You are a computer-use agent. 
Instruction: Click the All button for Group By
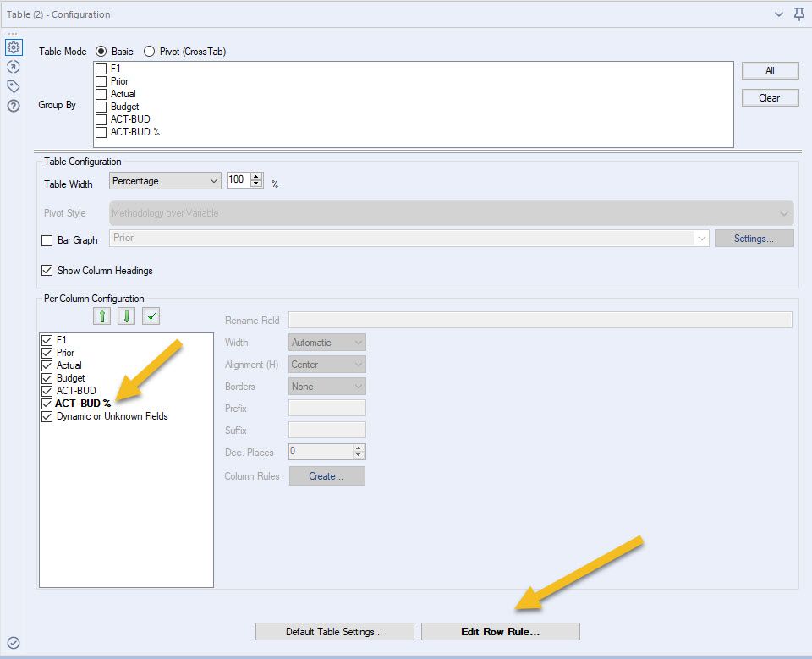point(770,71)
